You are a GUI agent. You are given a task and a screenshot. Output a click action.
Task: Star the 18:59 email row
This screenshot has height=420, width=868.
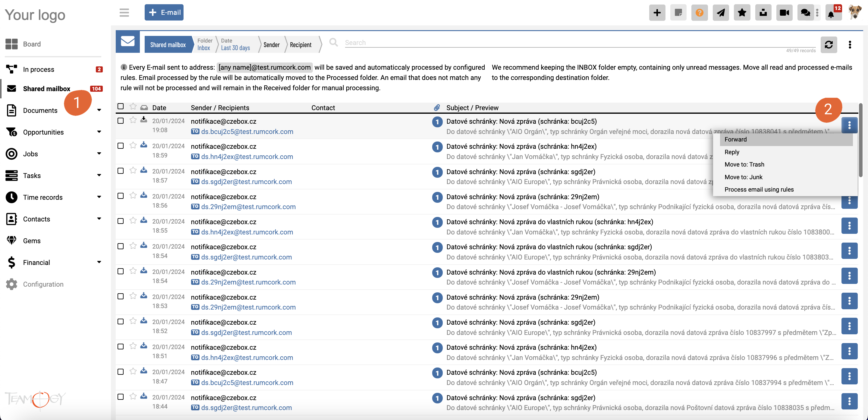tap(133, 145)
